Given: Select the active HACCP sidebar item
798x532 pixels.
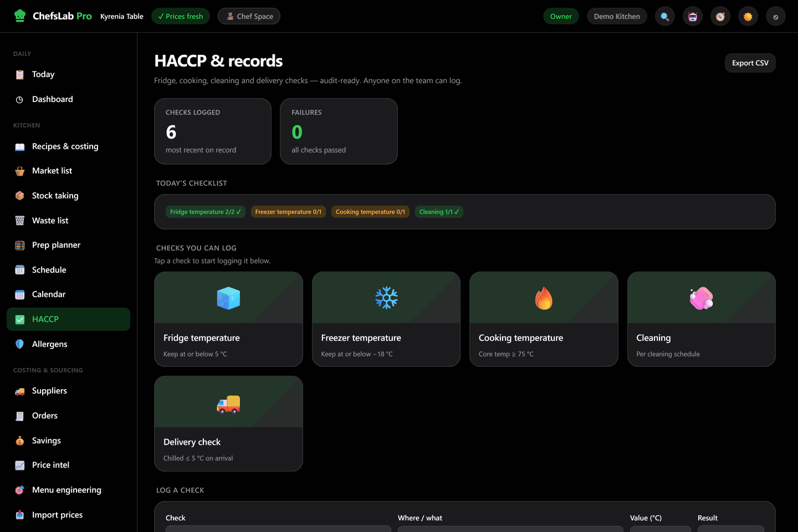Looking at the screenshot, I should coord(68,319).
